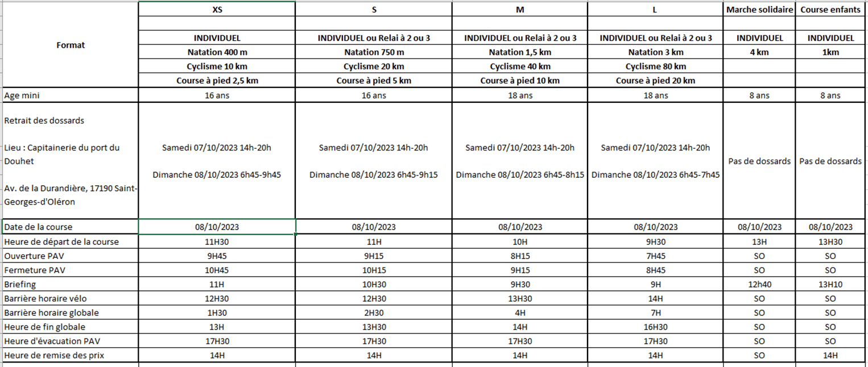Click the Format label cell
The image size is (868, 367).
coord(71,45)
